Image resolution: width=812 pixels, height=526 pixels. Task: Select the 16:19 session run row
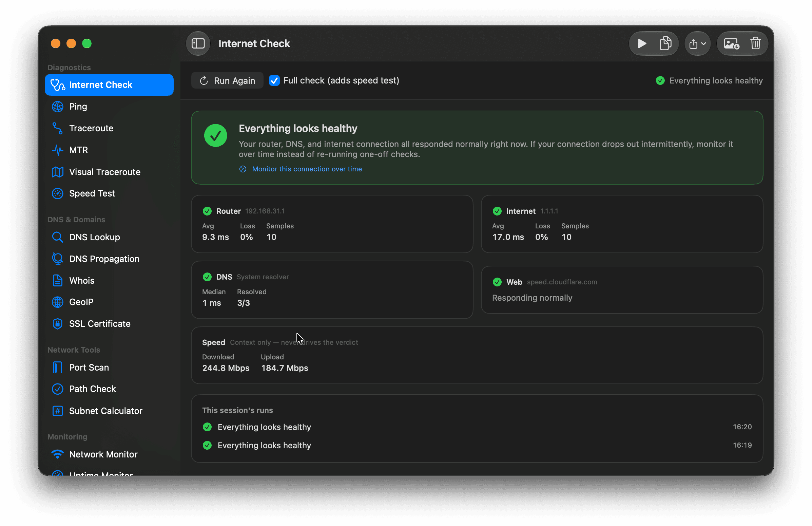477,445
